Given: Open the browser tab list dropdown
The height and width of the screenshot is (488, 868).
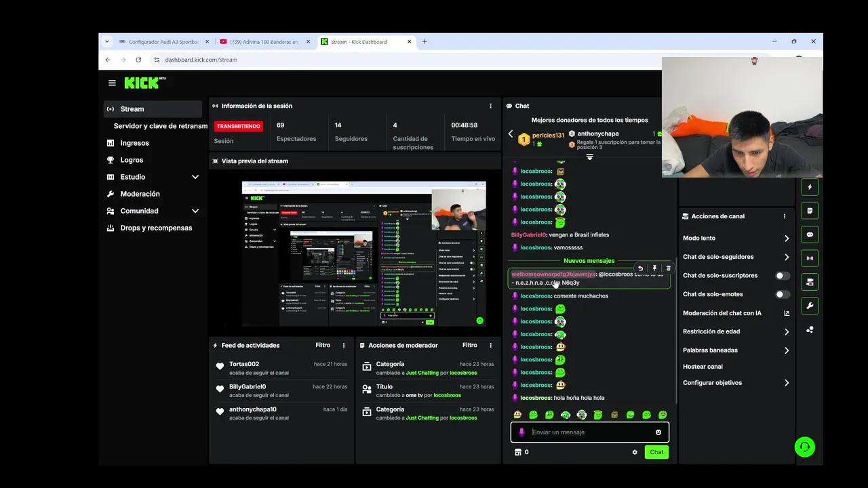Looking at the screenshot, I should 107,41.
